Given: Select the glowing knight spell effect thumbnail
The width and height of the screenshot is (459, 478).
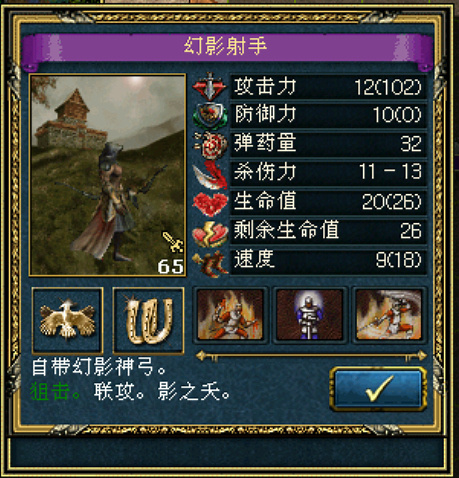Looking at the screenshot, I should point(310,315).
